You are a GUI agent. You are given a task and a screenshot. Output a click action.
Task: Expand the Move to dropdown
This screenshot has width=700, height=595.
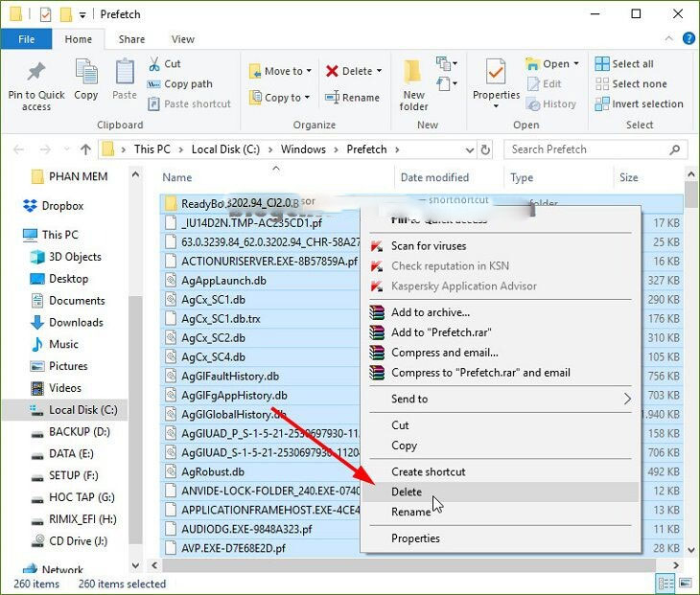(x=309, y=71)
